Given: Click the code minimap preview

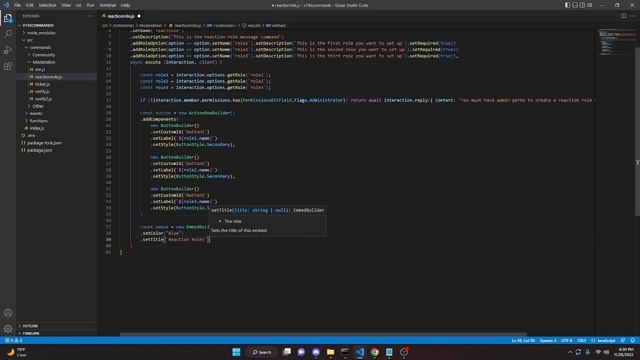Looking at the screenshot, I should click(616, 42).
